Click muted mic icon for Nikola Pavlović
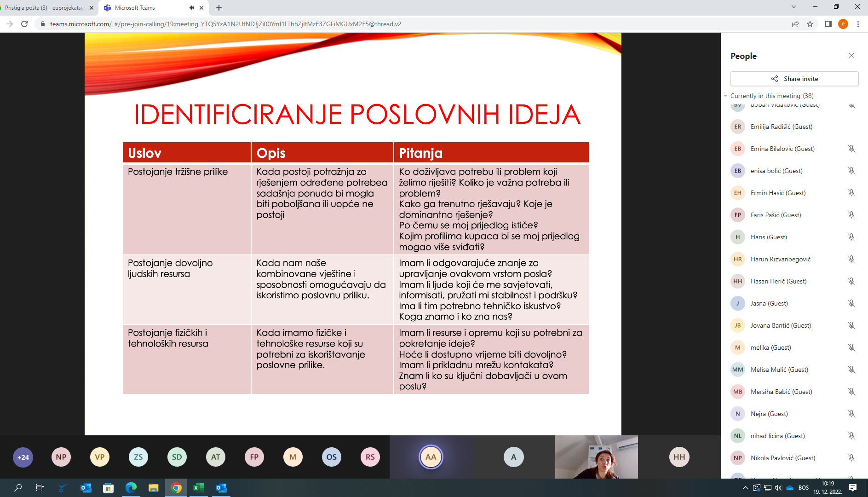 [x=851, y=458]
